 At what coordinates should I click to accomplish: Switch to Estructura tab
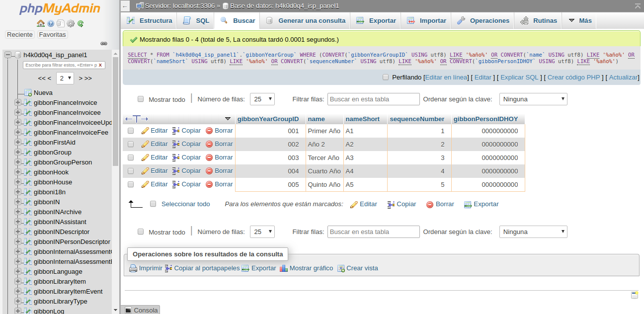pyautogui.click(x=150, y=20)
